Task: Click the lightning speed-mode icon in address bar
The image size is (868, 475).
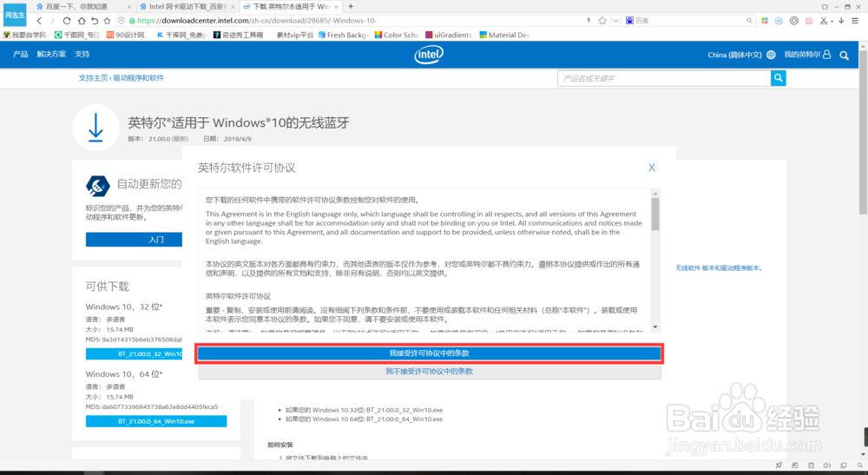Action: coord(589,21)
